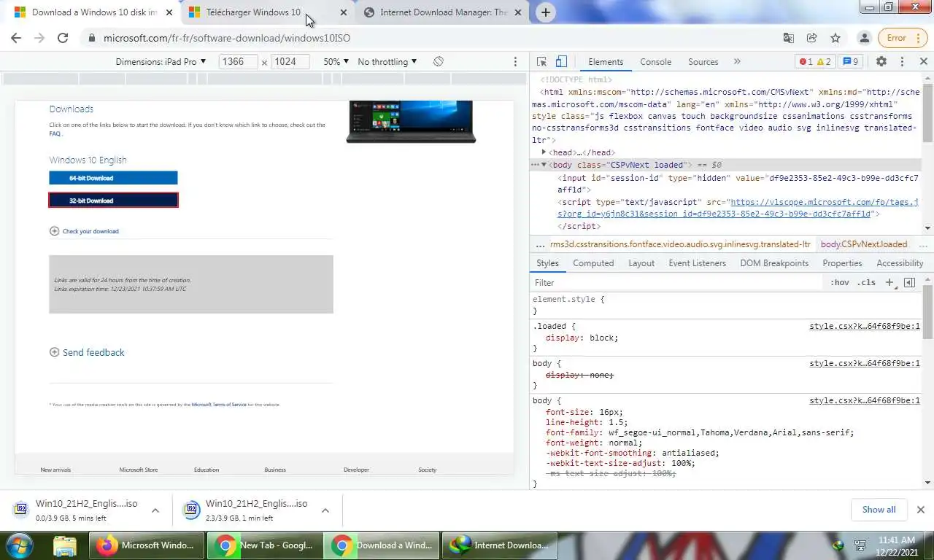Open the Layout pane tab
The height and width of the screenshot is (560, 934).
pos(641,263)
